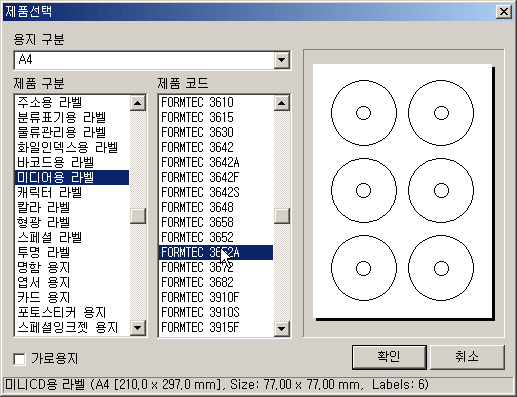Choose product code FORMTEC 3642

tap(216, 147)
